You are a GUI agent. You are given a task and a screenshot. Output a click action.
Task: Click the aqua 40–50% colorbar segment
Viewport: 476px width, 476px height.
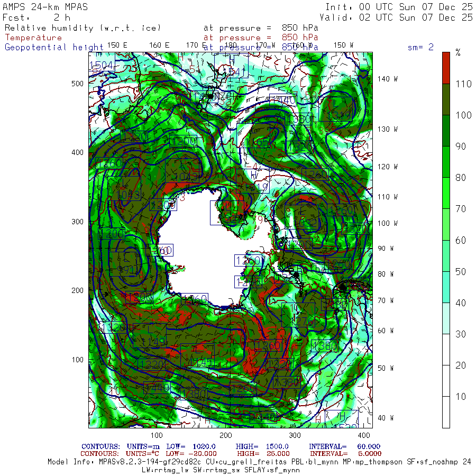click(446, 287)
